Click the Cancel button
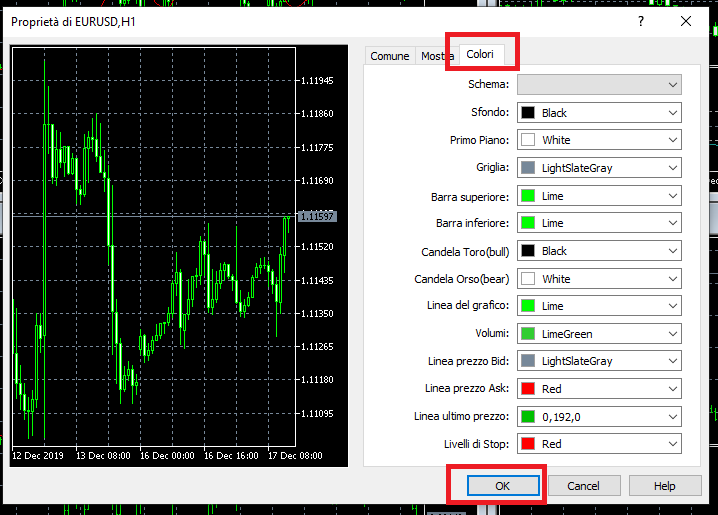This screenshot has height=515, width=718. point(583,486)
